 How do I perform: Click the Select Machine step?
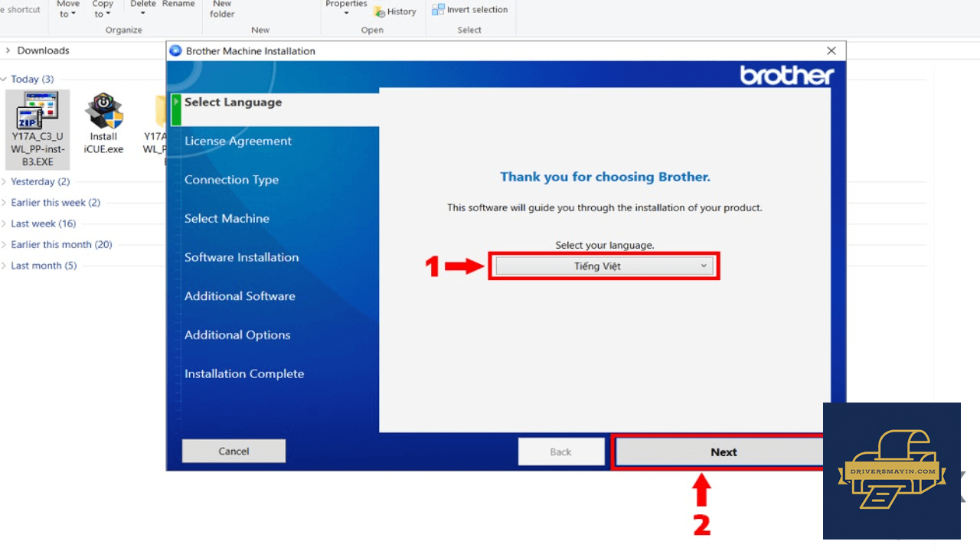pos(227,219)
